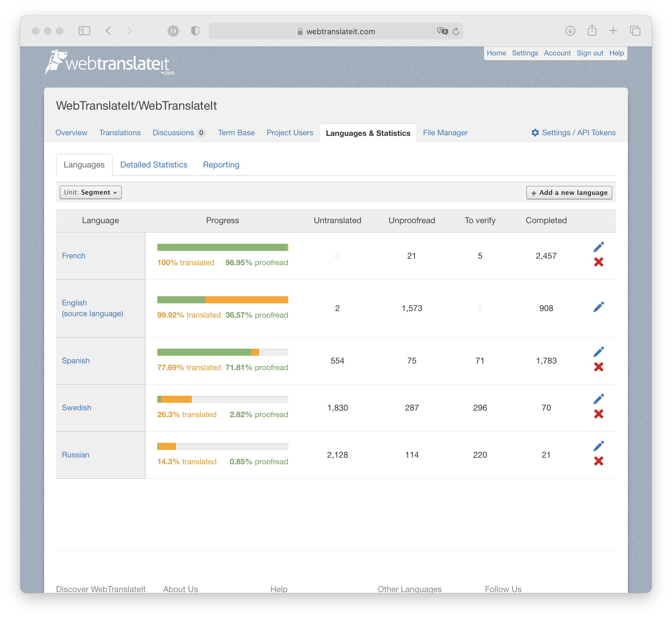Edit the Spanish language via pencil icon
Viewport: 672px width, 618px height.
pos(598,352)
